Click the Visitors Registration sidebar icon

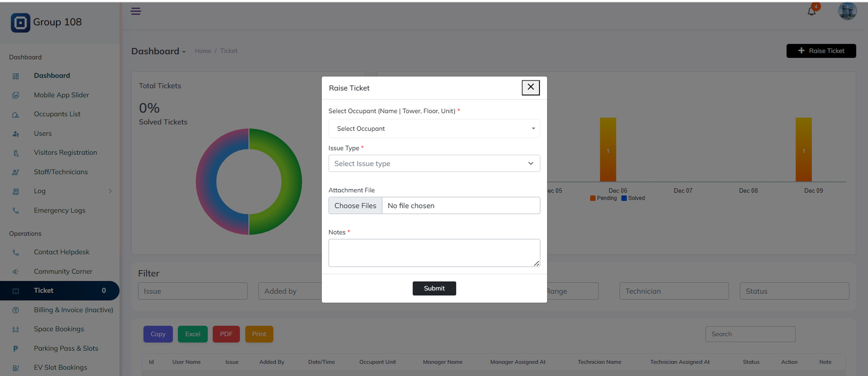pyautogui.click(x=15, y=153)
